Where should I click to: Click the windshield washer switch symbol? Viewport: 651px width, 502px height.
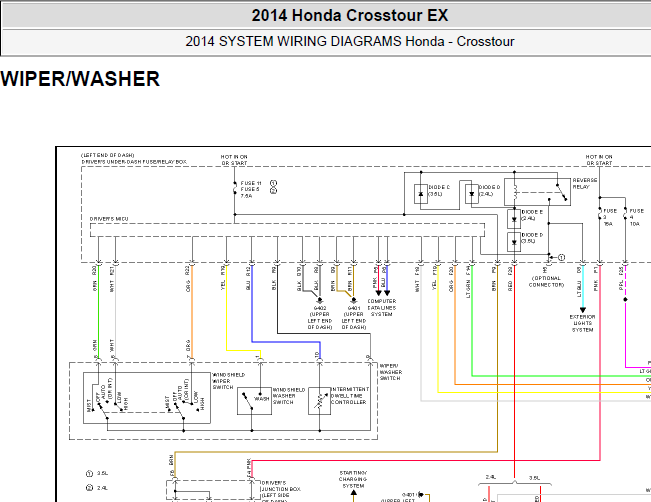click(254, 401)
